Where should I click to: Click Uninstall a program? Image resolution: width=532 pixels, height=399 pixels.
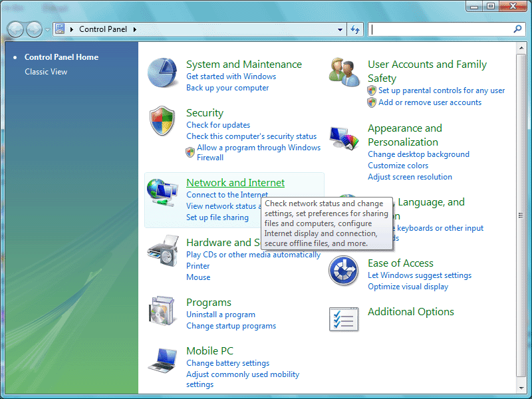click(x=221, y=315)
